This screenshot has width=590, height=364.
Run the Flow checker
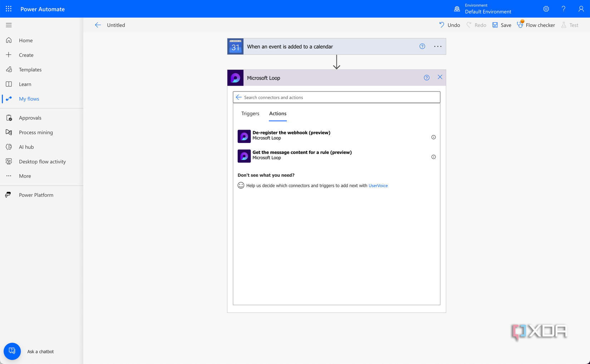[536, 25]
